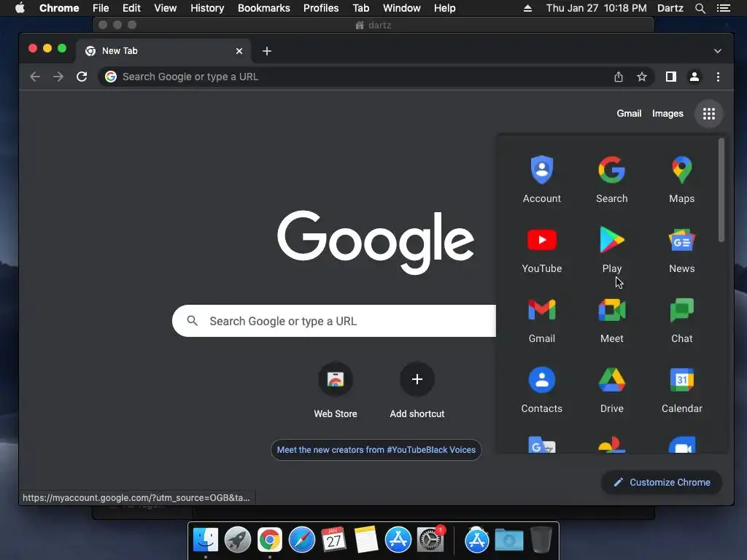Open Notes from the Dock
This screenshot has width=747, height=560.
pyautogui.click(x=366, y=540)
